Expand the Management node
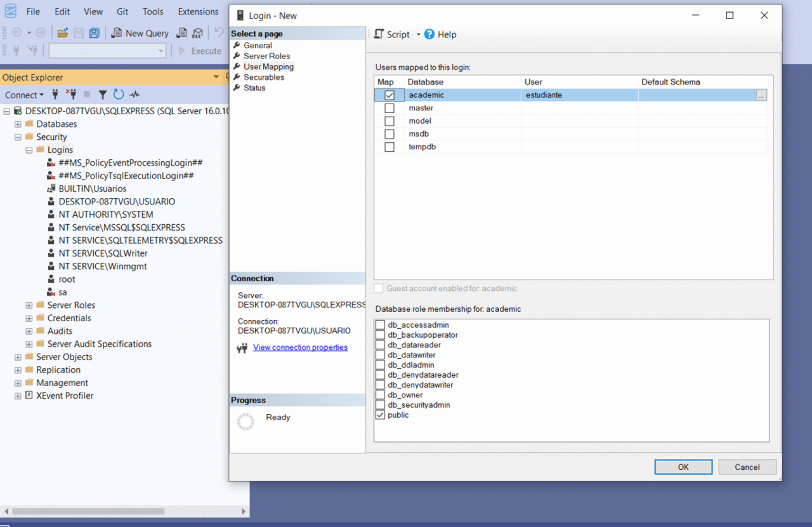This screenshot has height=527, width=812. [x=18, y=383]
